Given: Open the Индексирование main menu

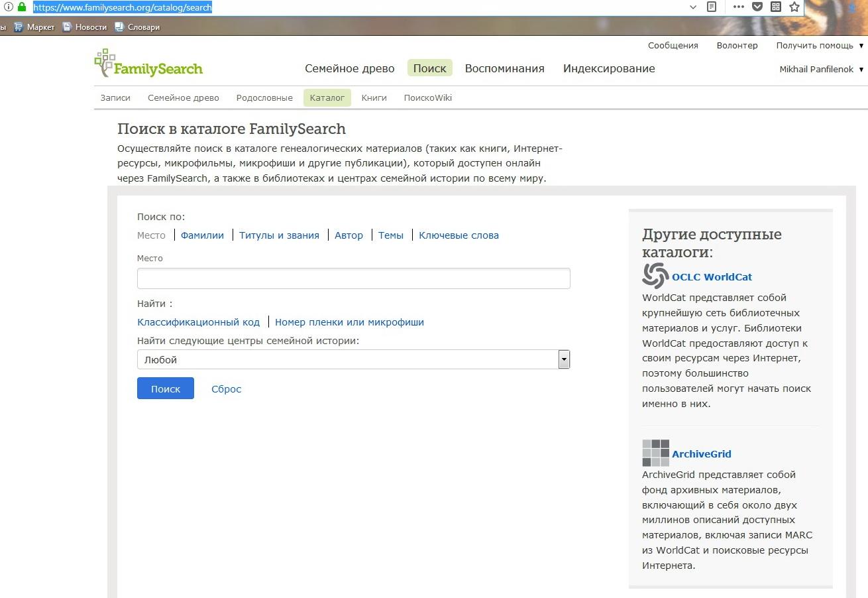Looking at the screenshot, I should tap(609, 68).
